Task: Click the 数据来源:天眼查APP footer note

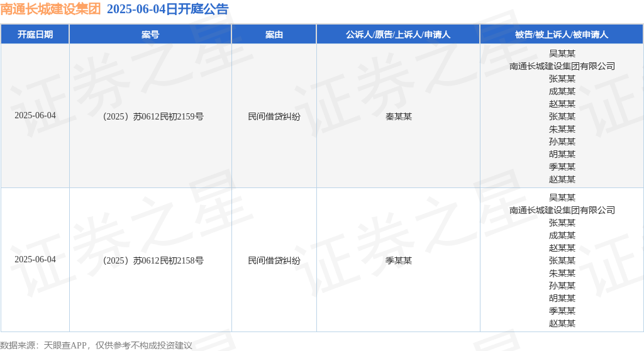Action: [x=96, y=346]
